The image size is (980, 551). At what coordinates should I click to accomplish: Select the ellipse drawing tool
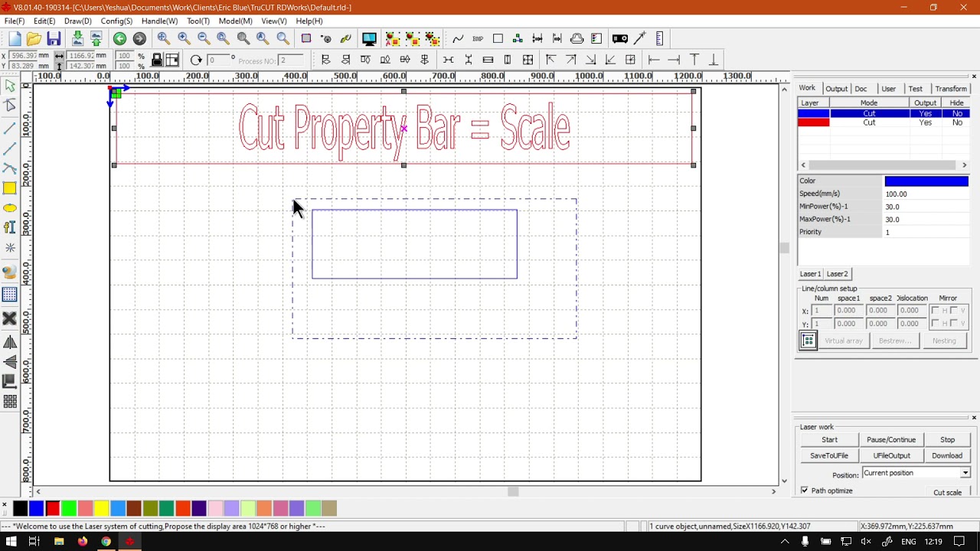point(10,208)
